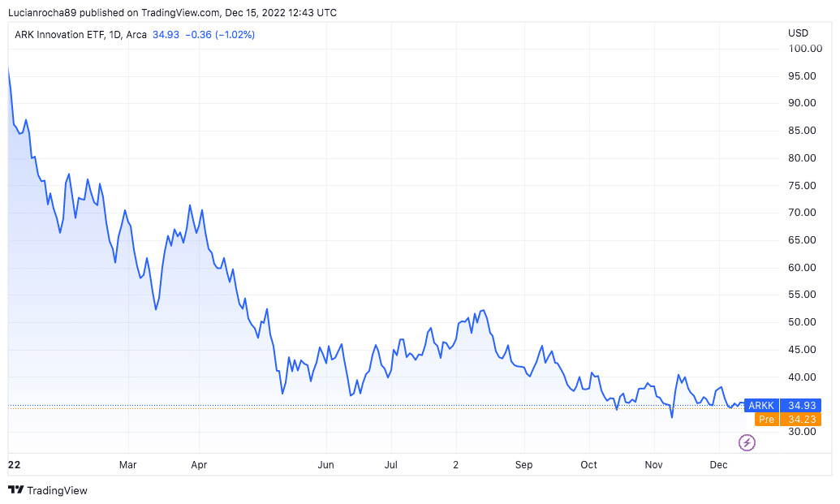Click the 40.00 price axis label
Viewport: 840px width, 504px height.
pyautogui.click(x=802, y=377)
